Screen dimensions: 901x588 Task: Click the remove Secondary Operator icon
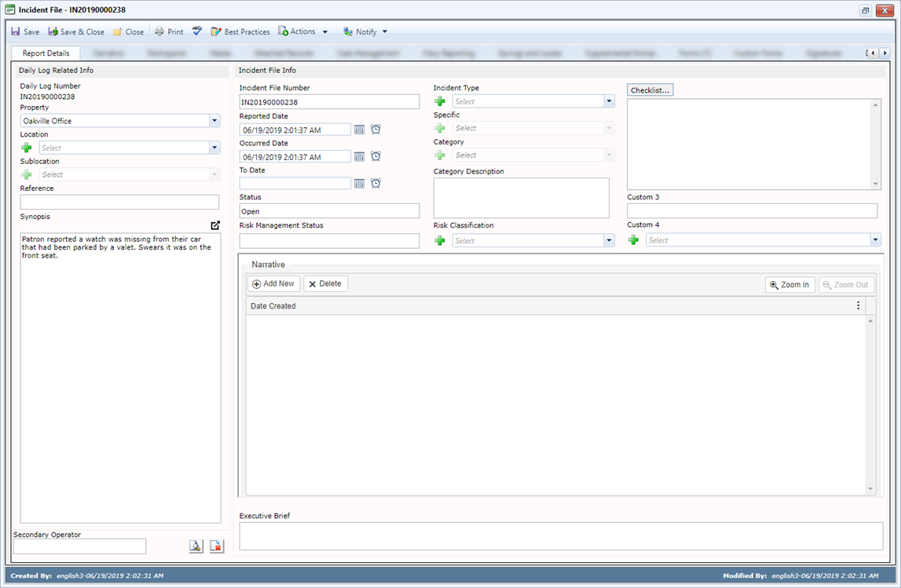pyautogui.click(x=216, y=546)
